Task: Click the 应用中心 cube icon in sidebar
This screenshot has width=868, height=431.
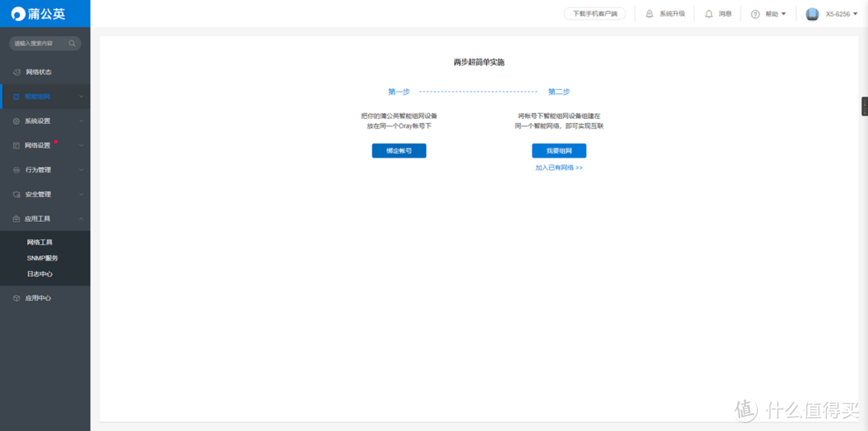Action: 16,298
